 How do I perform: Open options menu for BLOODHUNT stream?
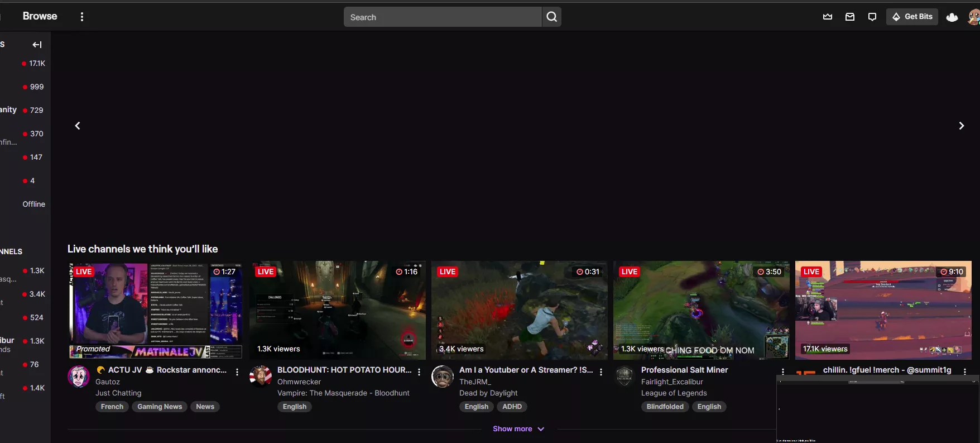pyautogui.click(x=419, y=371)
